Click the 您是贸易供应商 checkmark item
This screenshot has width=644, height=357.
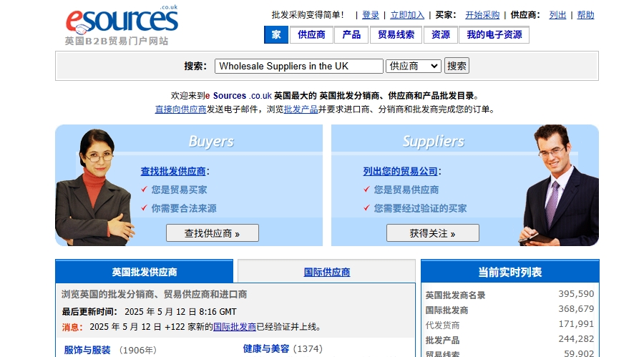click(401, 190)
